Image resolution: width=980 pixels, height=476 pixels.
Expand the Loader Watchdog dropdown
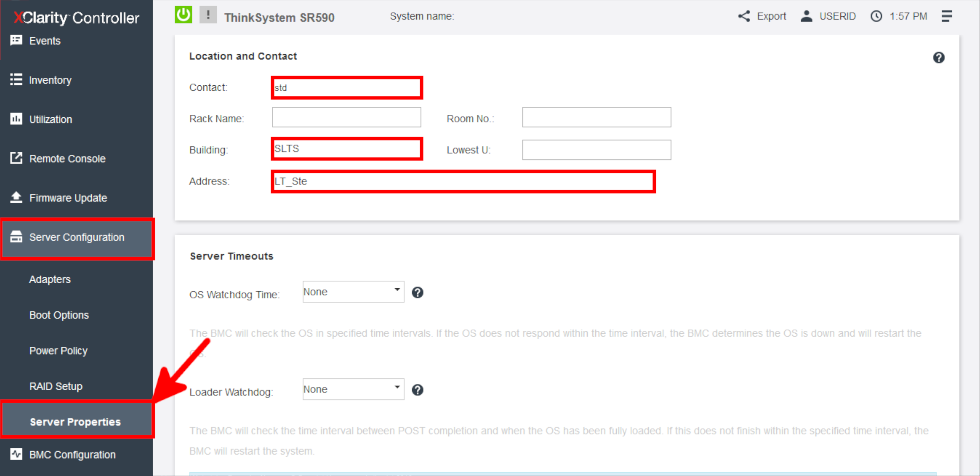pos(353,389)
